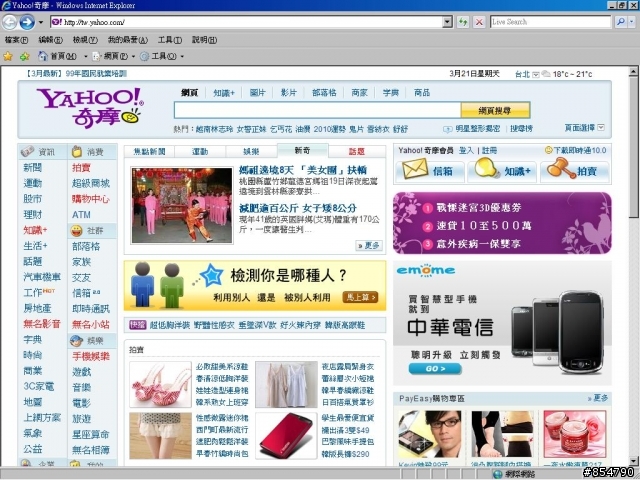This screenshot has width=640, height=480.
Task: Click the vertical scrollbar thumb
Action: (x=633, y=149)
